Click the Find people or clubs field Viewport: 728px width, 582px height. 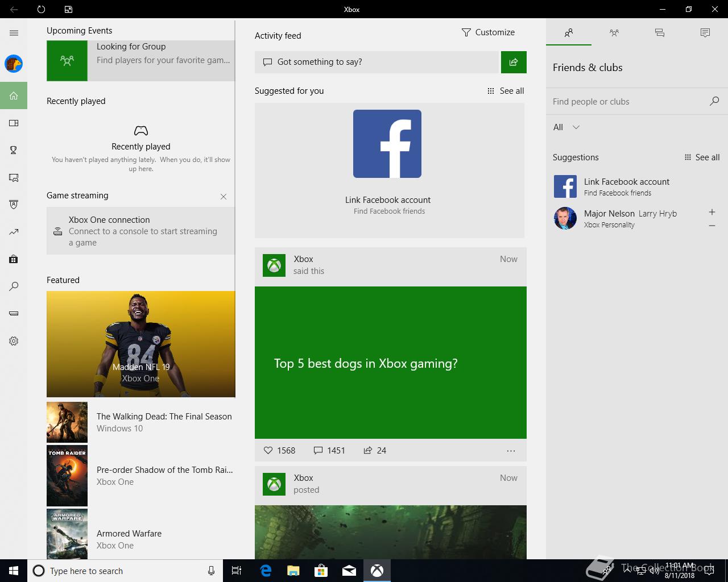pyautogui.click(x=629, y=102)
